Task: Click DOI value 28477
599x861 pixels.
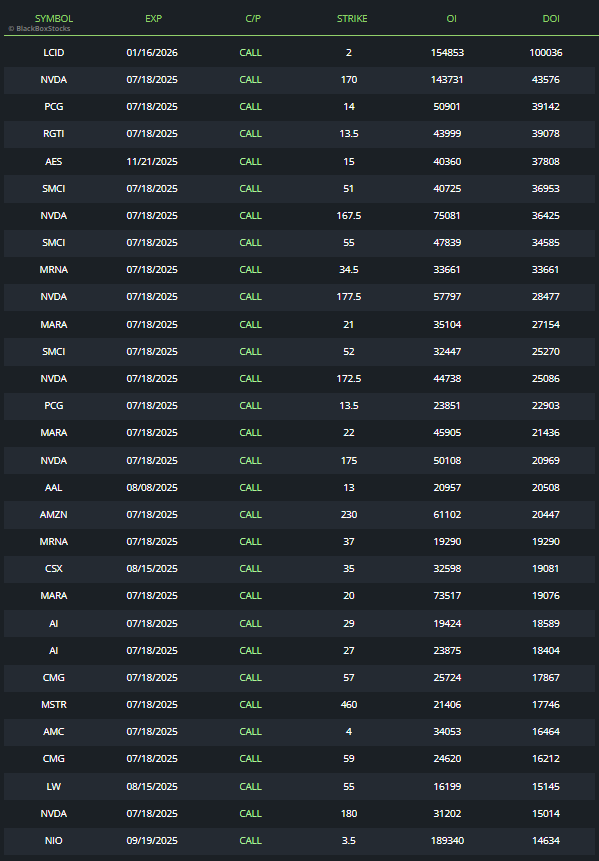Action: pos(546,297)
